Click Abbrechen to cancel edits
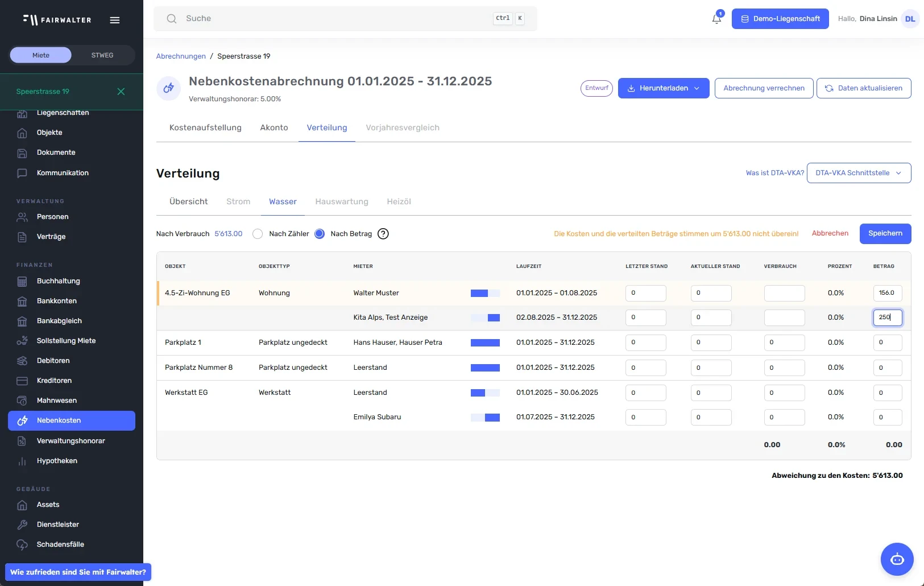This screenshot has height=586, width=924. pyautogui.click(x=830, y=234)
